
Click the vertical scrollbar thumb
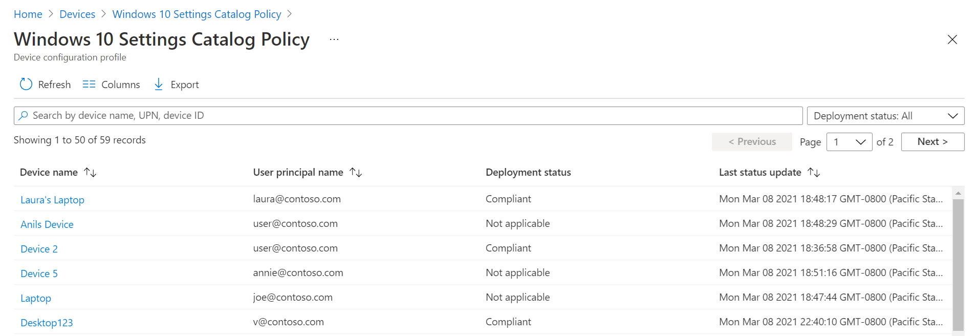pos(958,264)
